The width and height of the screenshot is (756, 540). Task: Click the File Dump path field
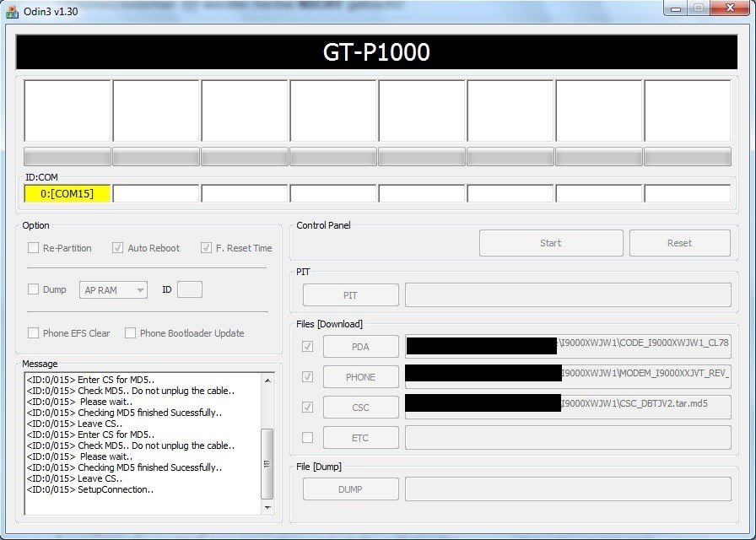click(568, 489)
